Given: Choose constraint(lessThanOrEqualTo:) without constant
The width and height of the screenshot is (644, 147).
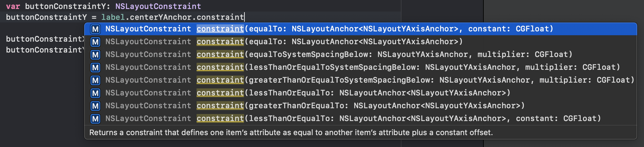Looking at the screenshot, I should 360,93.
